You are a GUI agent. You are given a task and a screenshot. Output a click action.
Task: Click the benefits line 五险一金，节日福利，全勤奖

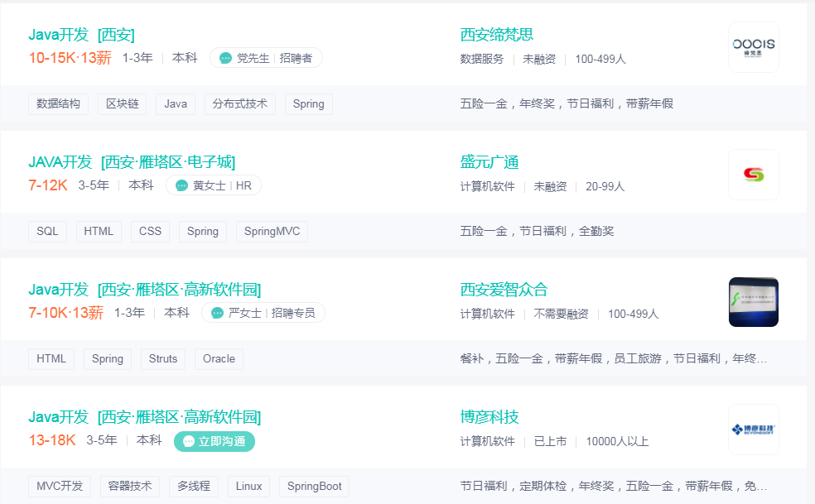click(537, 231)
